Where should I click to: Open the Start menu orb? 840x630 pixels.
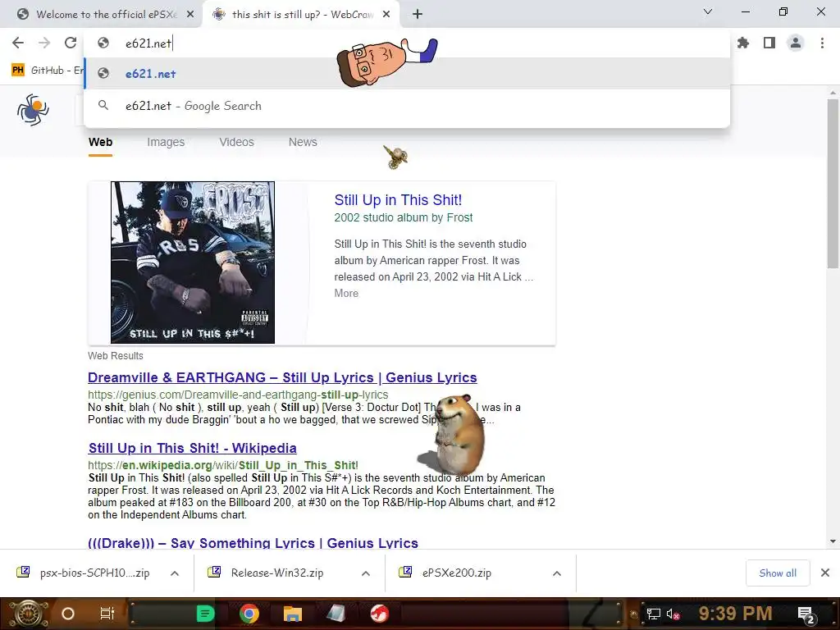(29, 614)
